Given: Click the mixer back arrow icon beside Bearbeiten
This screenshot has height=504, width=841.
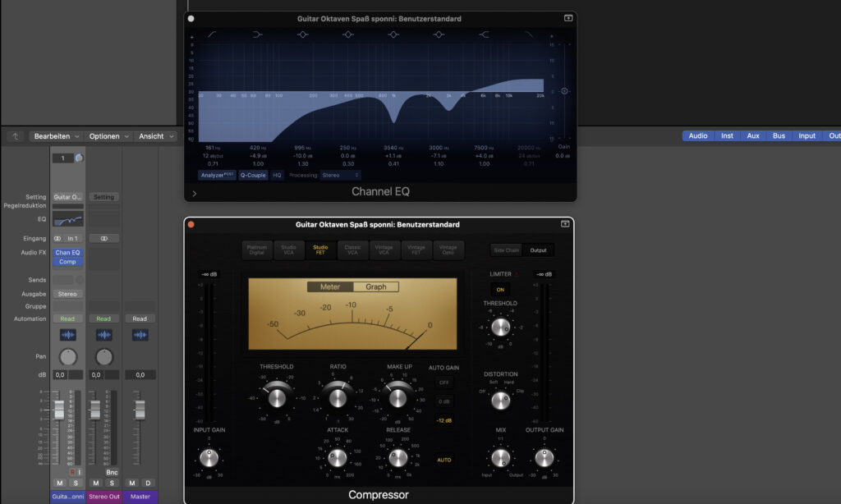Looking at the screenshot, I should [x=15, y=136].
